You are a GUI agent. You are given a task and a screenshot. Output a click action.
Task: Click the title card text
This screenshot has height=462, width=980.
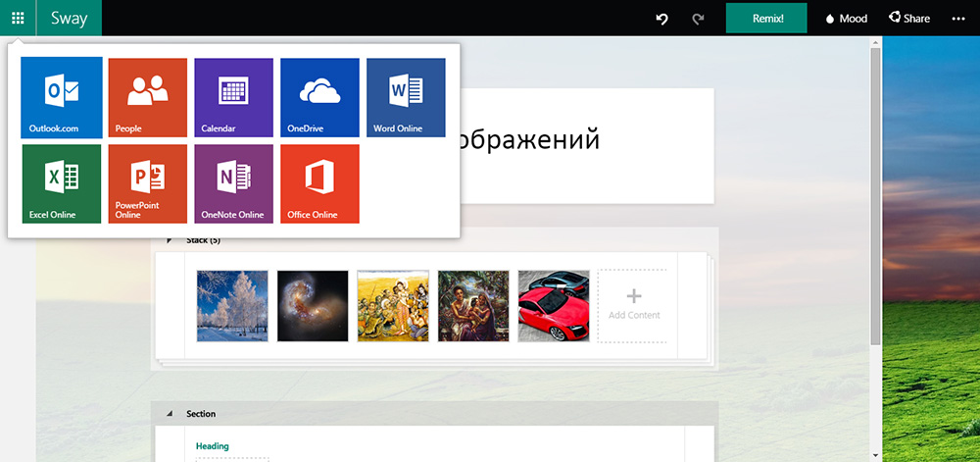pyautogui.click(x=529, y=139)
